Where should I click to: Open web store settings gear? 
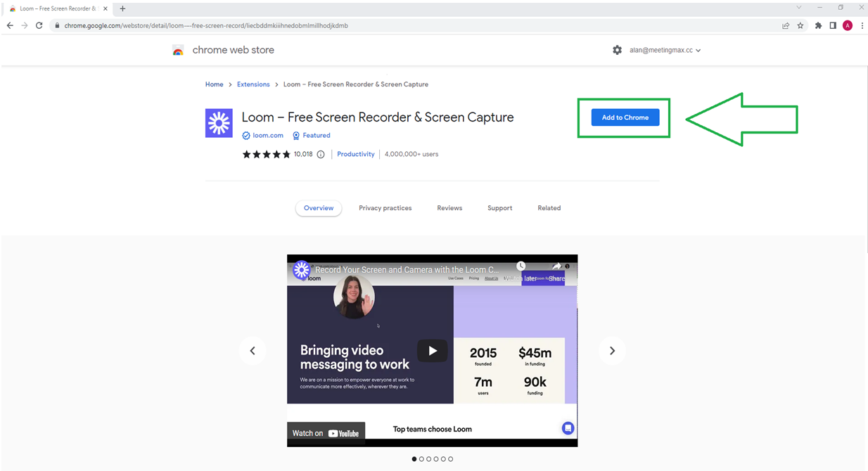coord(617,50)
